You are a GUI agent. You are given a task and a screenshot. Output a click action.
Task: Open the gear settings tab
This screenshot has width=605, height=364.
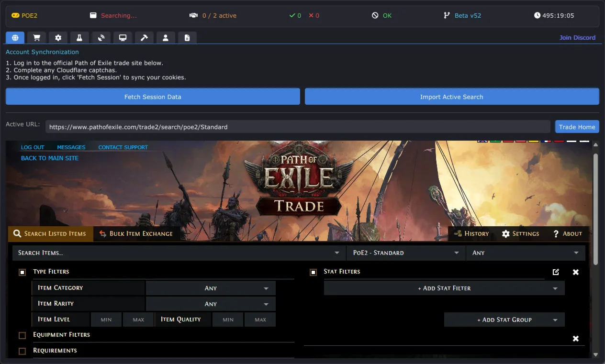coord(58,38)
